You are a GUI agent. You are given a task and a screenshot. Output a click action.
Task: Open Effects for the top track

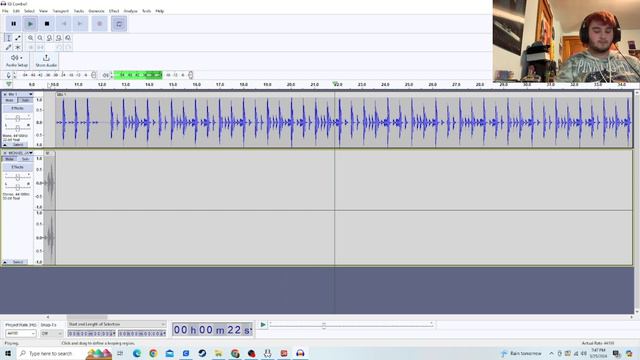point(18,108)
